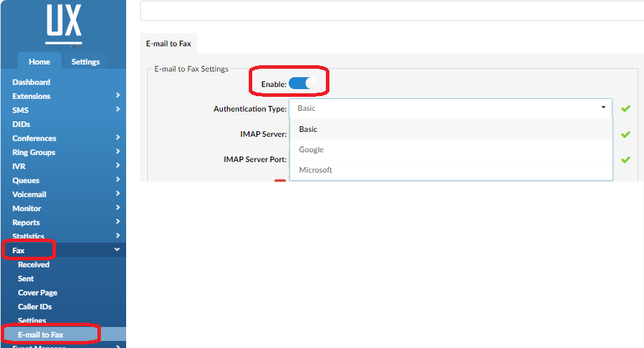Image resolution: width=644 pixels, height=348 pixels.
Task: Open the Statistics menu item
Action: (28, 236)
